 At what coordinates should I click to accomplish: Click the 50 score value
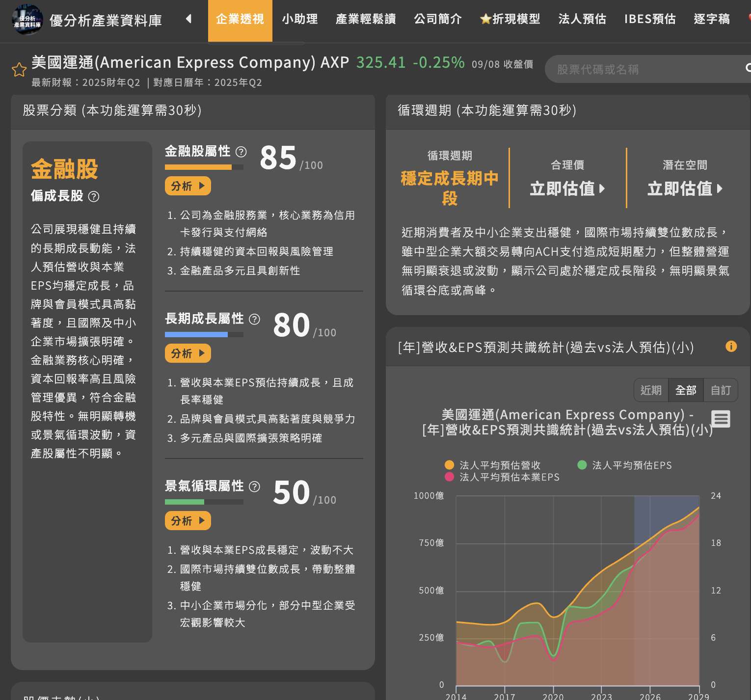(291, 492)
